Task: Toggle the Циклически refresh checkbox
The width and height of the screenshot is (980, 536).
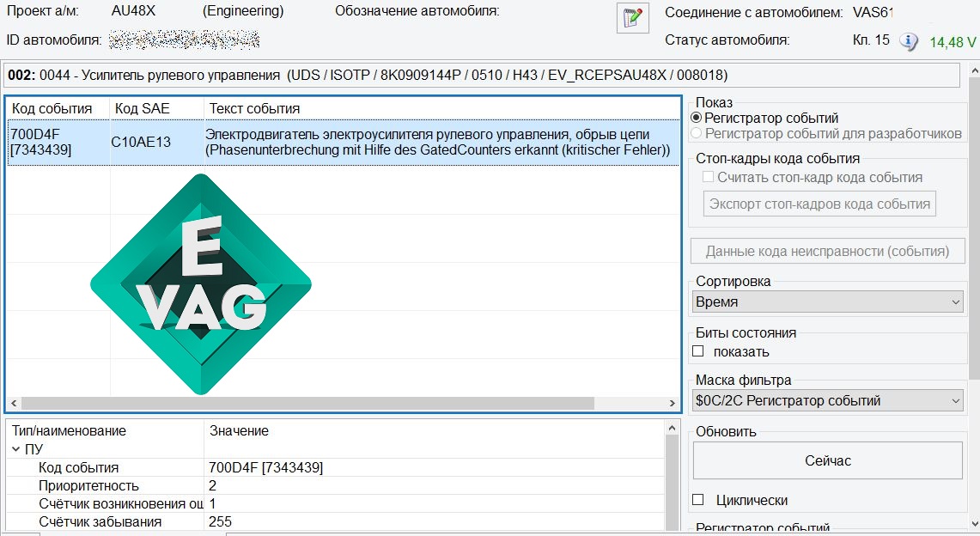Action: click(x=698, y=500)
